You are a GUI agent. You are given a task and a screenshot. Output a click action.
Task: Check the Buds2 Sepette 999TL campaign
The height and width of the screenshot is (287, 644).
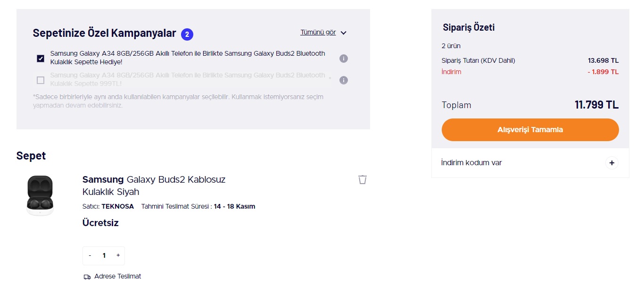tap(41, 80)
